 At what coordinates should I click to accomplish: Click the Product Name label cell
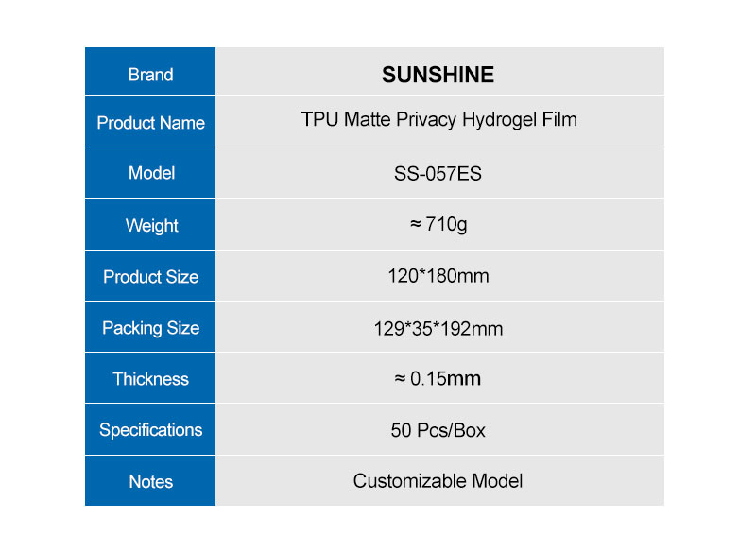click(x=150, y=123)
